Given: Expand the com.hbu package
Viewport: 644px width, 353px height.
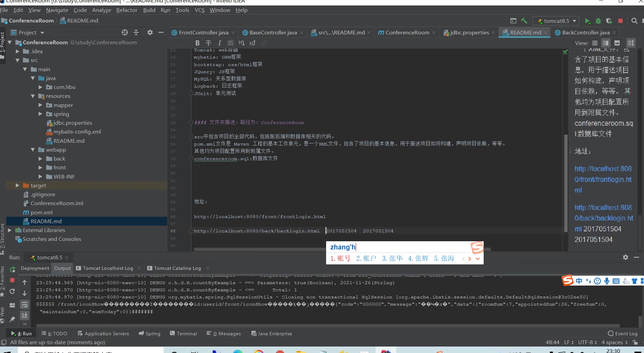Looking at the screenshot, I should click(40, 87).
